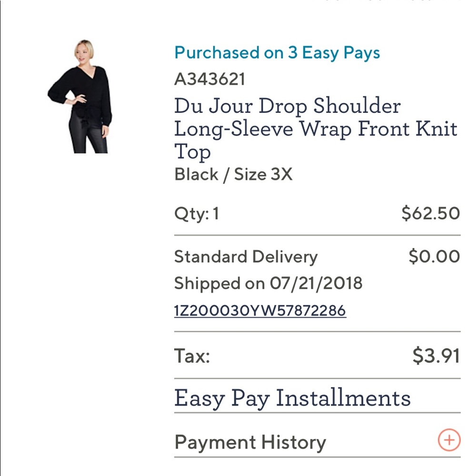476x476 pixels.
Task: Click the item number A343621
Action: pos(210,79)
